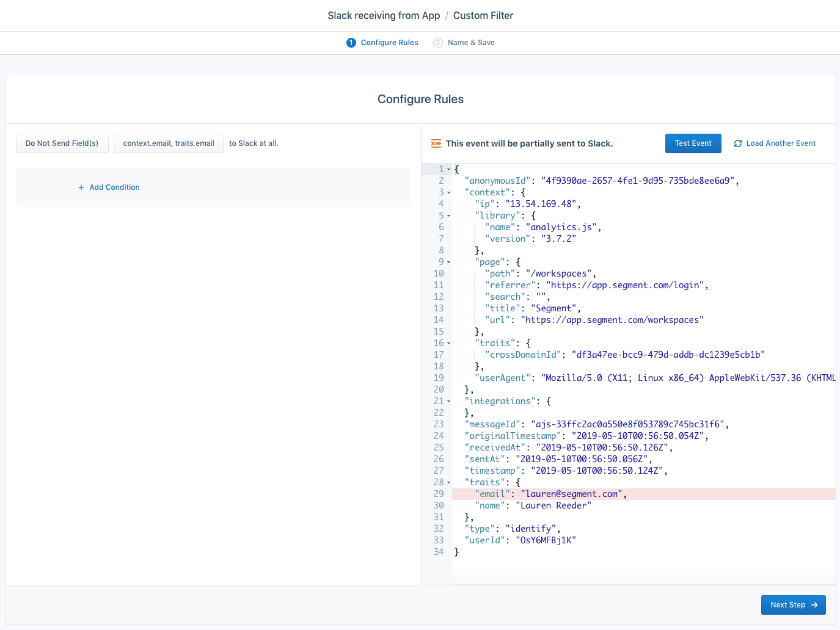Click the plus icon beside Add Condition
The height and width of the screenshot is (630, 840).
click(81, 187)
